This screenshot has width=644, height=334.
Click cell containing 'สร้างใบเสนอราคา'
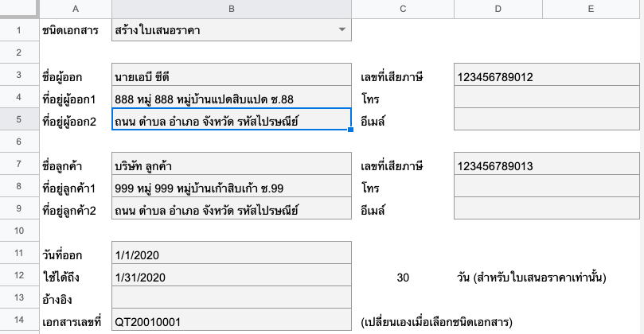pyautogui.click(x=232, y=30)
